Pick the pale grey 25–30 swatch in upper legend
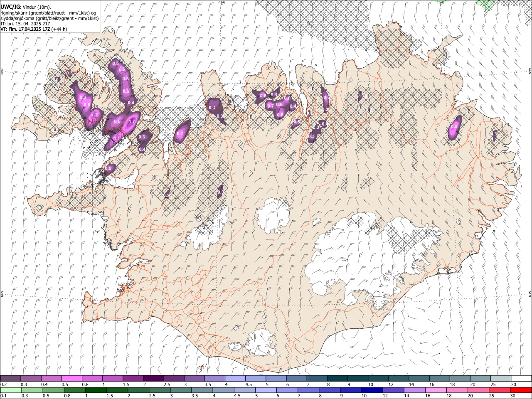The height and width of the screenshot is (399, 532). pyautogui.click(x=500, y=378)
